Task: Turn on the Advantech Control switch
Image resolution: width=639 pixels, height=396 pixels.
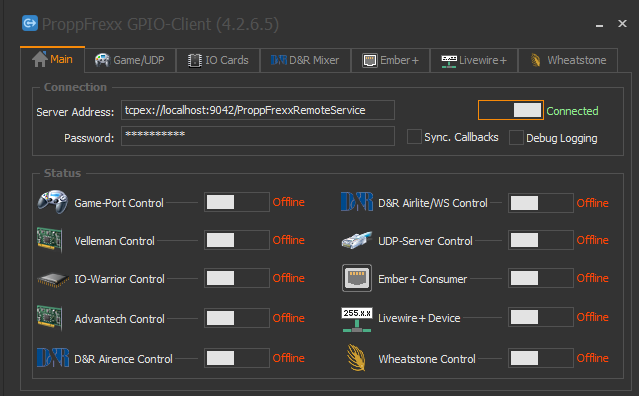Action: [x=237, y=318]
